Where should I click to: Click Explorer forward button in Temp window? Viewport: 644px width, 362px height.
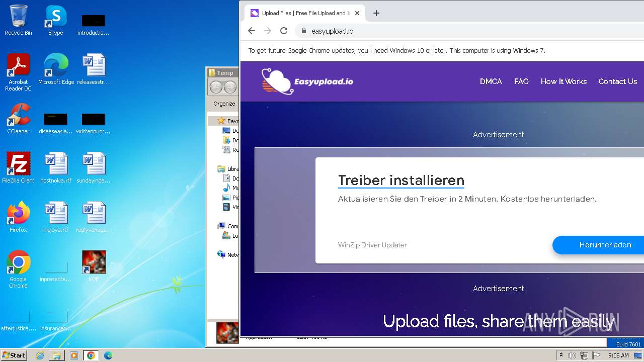(x=230, y=87)
